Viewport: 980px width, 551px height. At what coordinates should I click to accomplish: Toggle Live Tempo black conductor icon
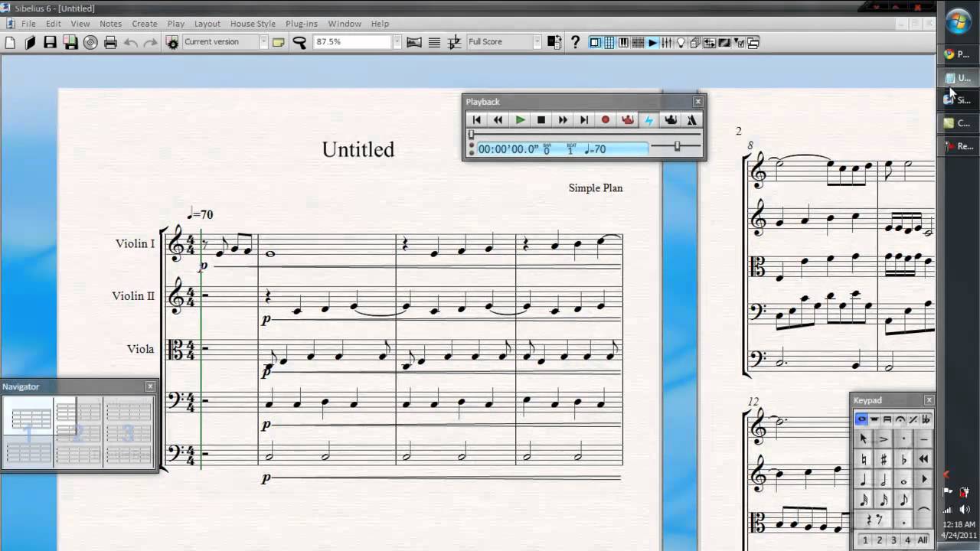[x=671, y=120]
